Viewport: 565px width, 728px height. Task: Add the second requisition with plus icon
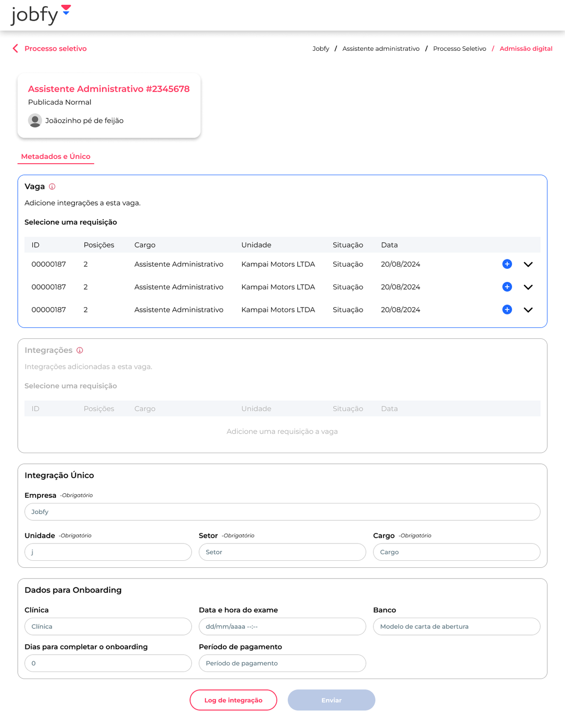tap(507, 287)
